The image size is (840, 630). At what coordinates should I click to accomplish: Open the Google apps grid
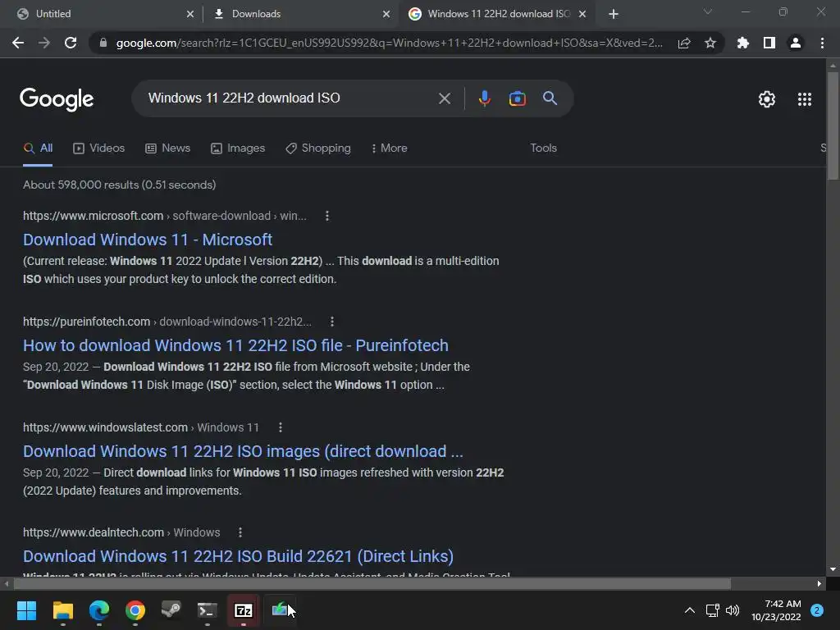(805, 99)
